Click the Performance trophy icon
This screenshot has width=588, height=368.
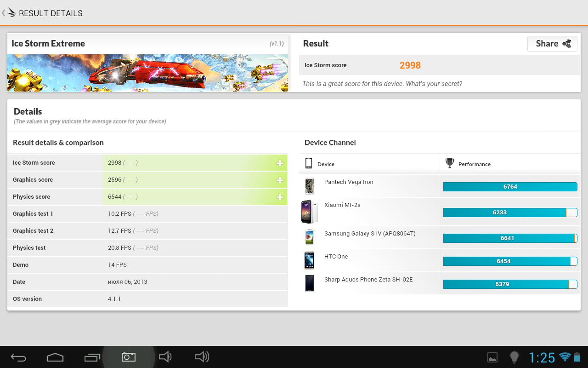point(450,163)
